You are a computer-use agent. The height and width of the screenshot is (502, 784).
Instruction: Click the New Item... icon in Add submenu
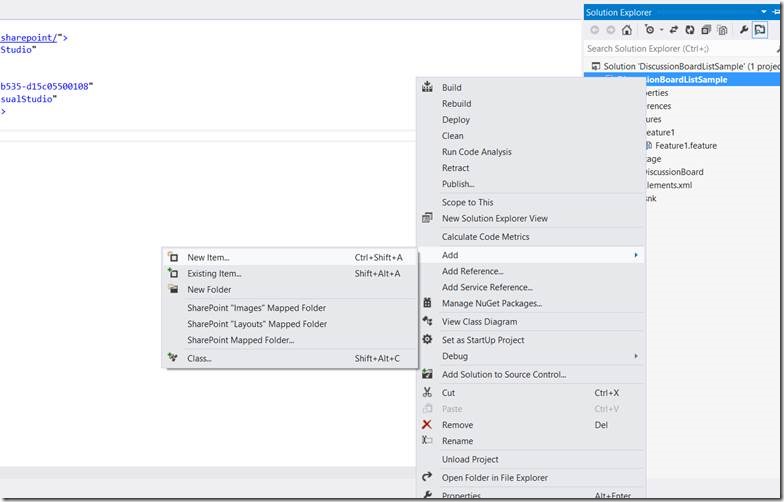click(x=173, y=256)
